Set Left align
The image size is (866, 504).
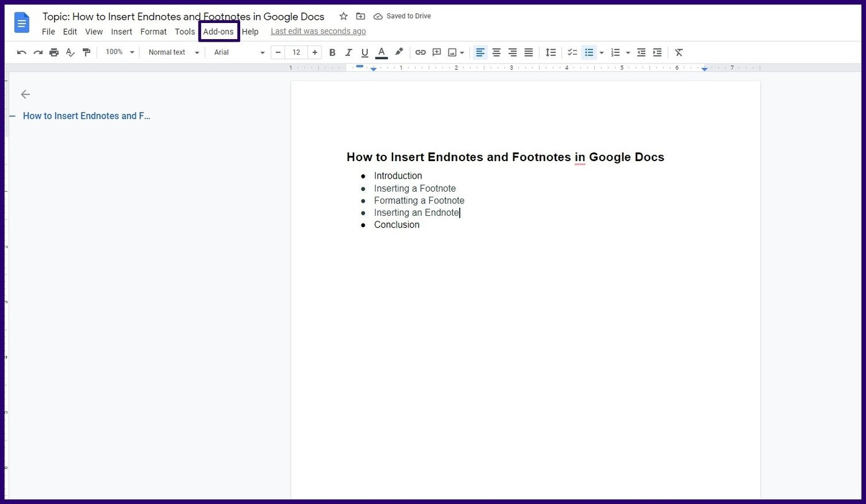point(480,52)
